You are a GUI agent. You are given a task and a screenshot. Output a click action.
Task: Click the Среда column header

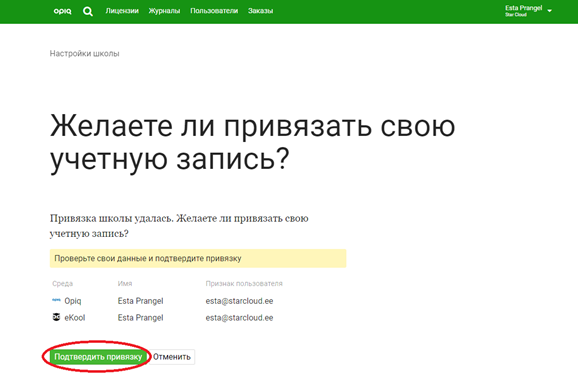tap(62, 284)
